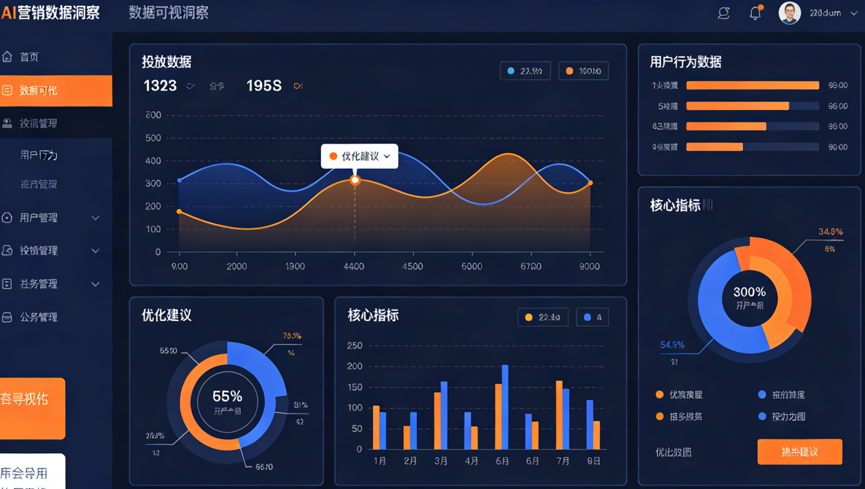Open the notification bell icon
This screenshot has width=865, height=489.
755,12
